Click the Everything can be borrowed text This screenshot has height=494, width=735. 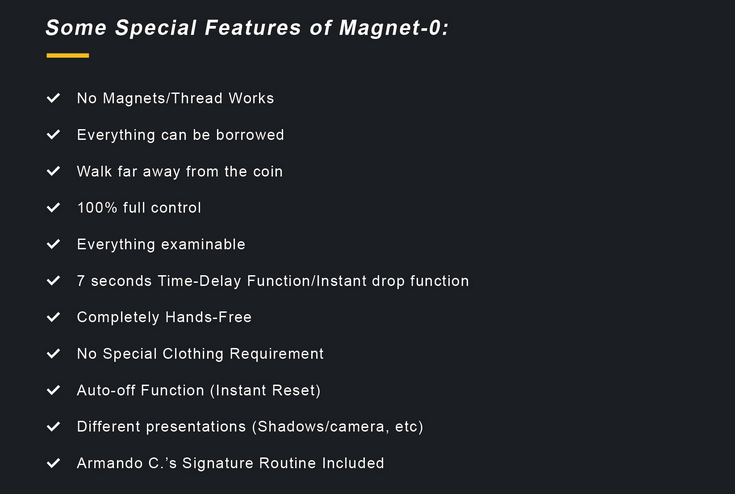[x=180, y=135]
